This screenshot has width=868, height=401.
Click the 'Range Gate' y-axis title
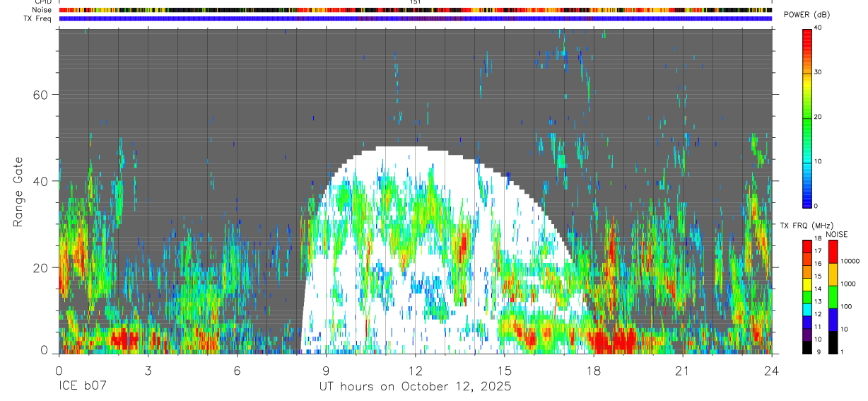point(19,192)
